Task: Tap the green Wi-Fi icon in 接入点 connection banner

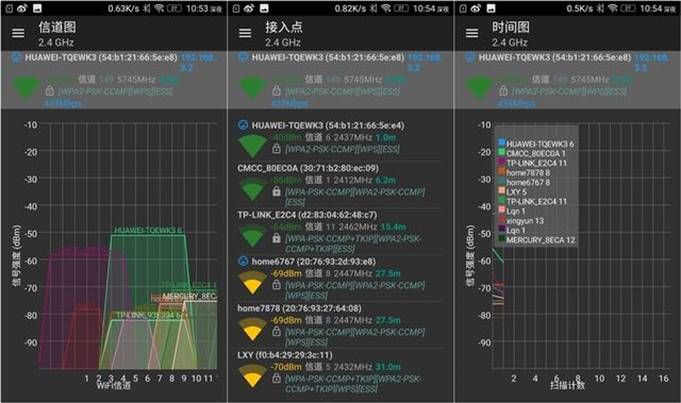Action: [253, 88]
